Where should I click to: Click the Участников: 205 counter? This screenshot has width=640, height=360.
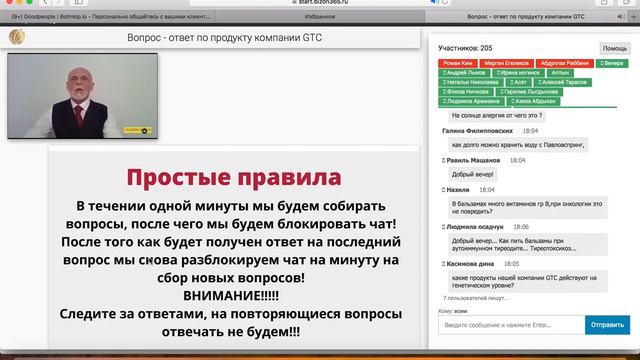tap(465, 48)
